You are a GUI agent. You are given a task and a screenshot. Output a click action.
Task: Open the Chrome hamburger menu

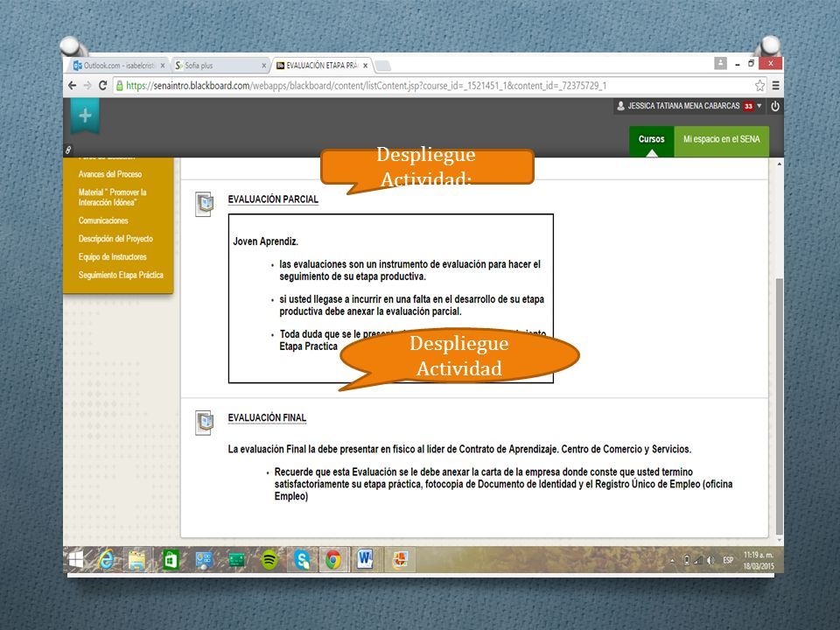tap(775, 86)
